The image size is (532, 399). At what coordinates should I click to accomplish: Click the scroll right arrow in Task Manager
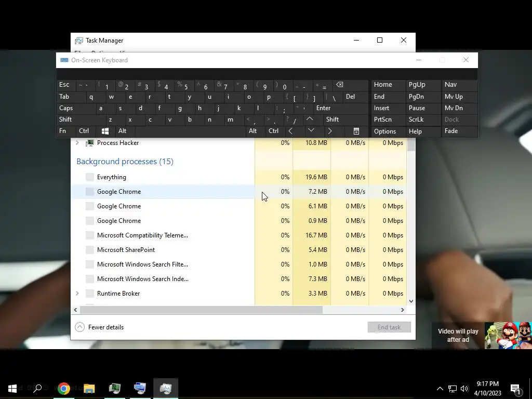pyautogui.click(x=403, y=310)
